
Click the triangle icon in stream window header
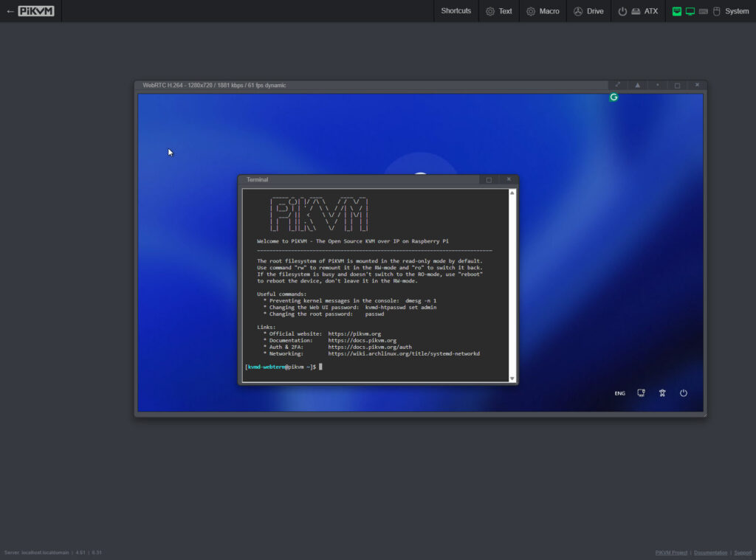click(638, 85)
